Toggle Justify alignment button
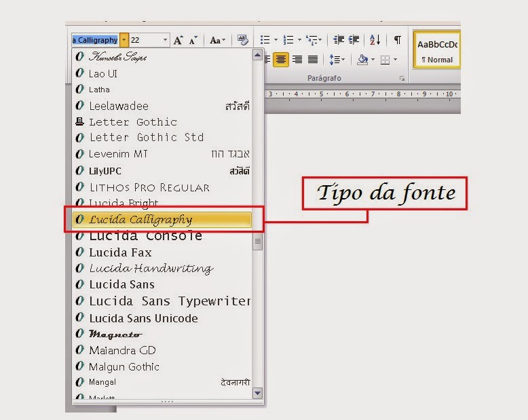 pyautogui.click(x=313, y=60)
